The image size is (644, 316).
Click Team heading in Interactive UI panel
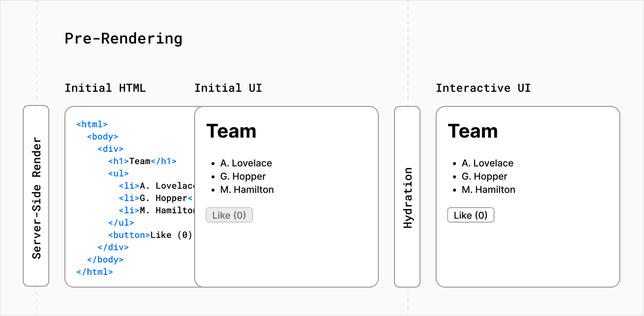click(x=473, y=131)
